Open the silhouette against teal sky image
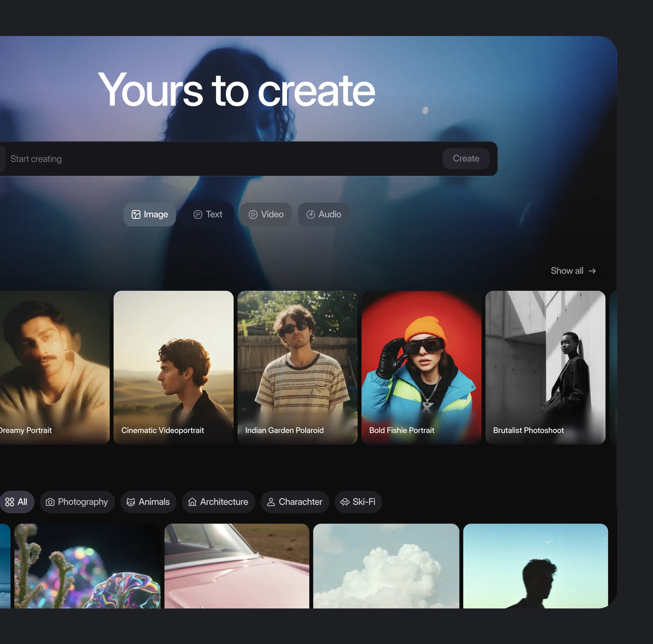This screenshot has height=644, width=653. [x=536, y=566]
